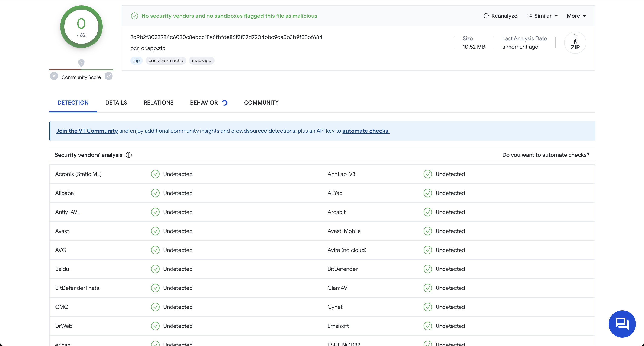644x346 pixels.
Task: Click the community score question marker
Action: pyautogui.click(x=81, y=63)
